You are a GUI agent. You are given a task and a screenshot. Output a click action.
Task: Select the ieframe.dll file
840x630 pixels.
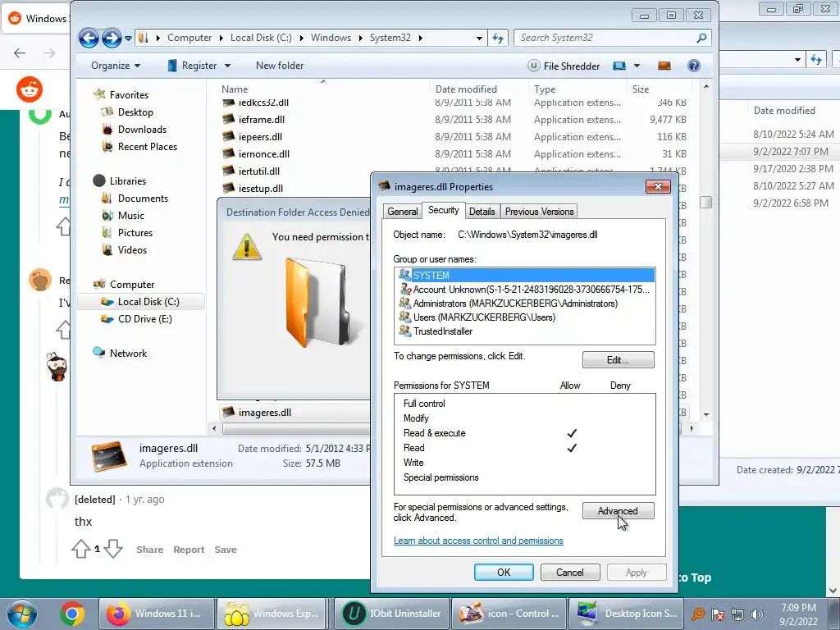[262, 120]
